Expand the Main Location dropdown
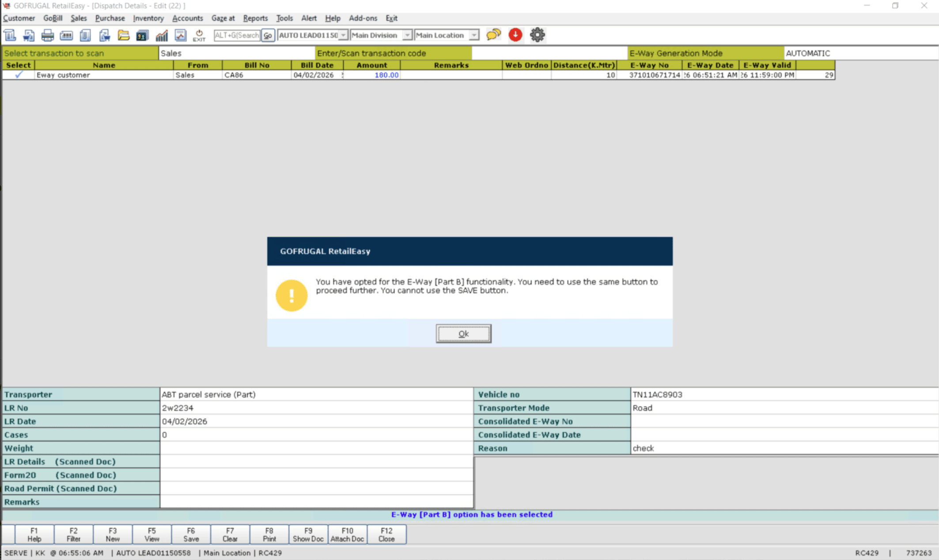939x560 pixels. coord(473,35)
